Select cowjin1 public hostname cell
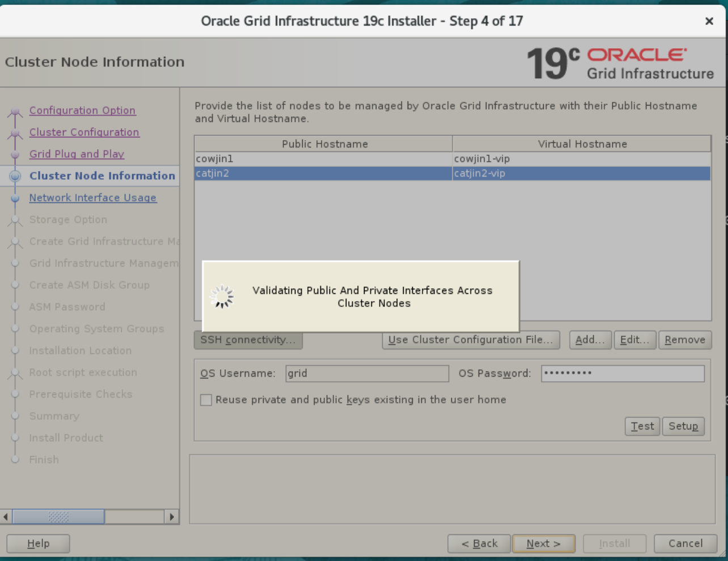This screenshot has height=561, width=728. click(323, 159)
